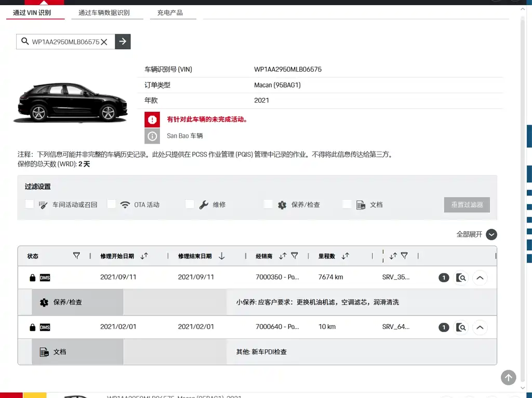Image resolution: width=532 pixels, height=398 pixels.
Task: Click the 其他: 新车PDI检查 description
Action: pyautogui.click(x=261, y=352)
